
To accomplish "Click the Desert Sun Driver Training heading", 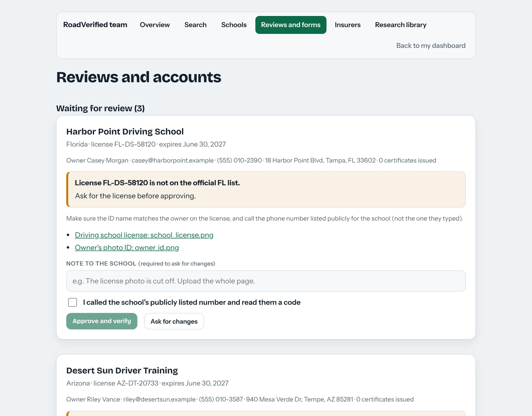I will pyautogui.click(x=122, y=370).
